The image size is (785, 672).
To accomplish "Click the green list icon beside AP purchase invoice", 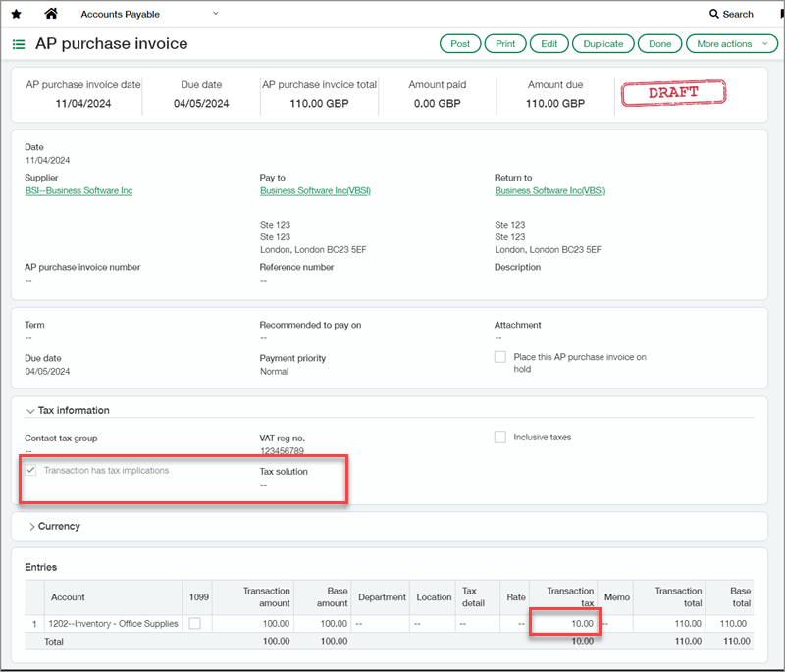I will click(19, 43).
